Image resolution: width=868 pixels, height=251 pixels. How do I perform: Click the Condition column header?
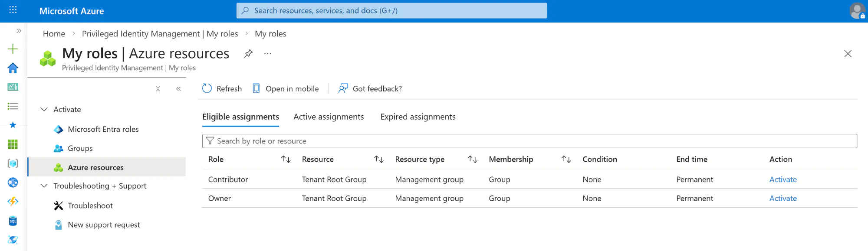pyautogui.click(x=600, y=159)
